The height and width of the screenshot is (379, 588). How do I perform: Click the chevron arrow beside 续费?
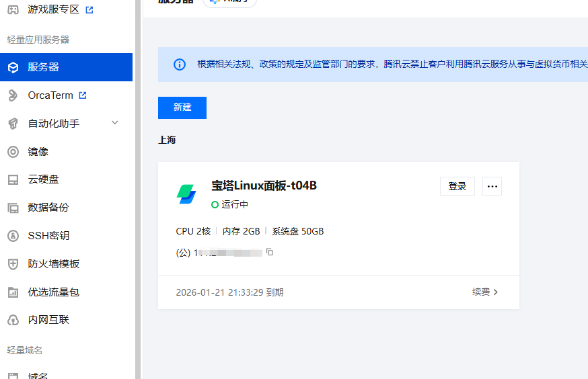(x=496, y=292)
